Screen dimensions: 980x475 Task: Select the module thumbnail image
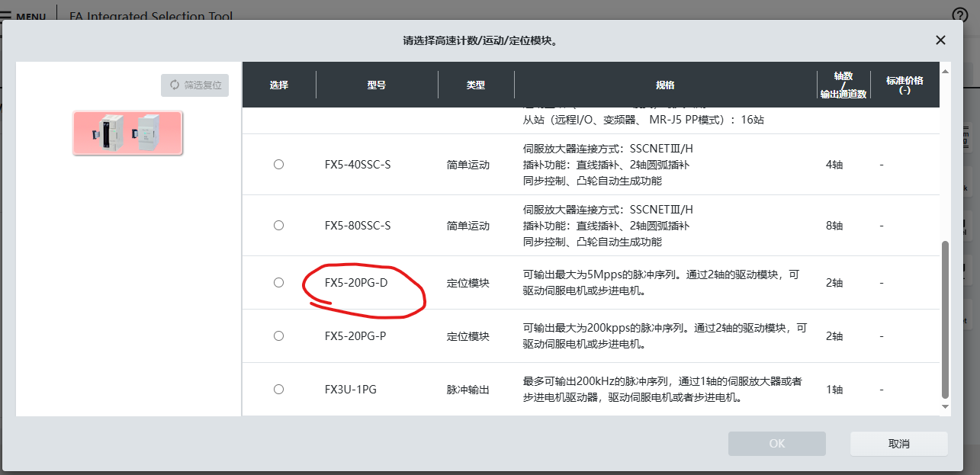tap(127, 133)
